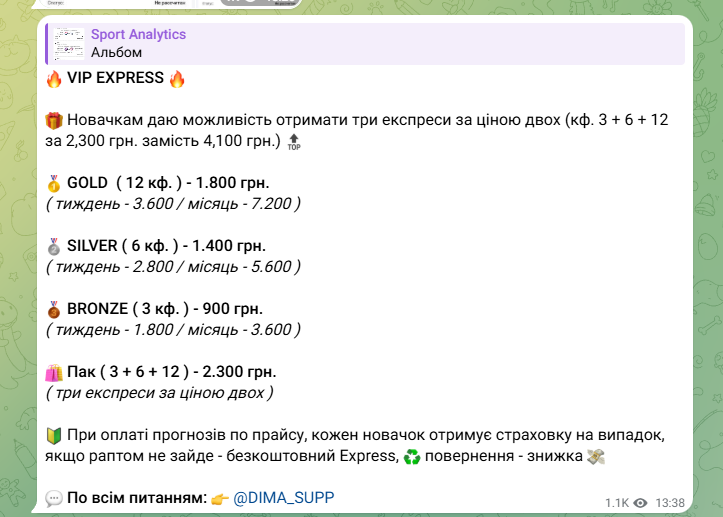Click the green recycle symbol emoji
The width and height of the screenshot is (723, 517).
(x=412, y=457)
